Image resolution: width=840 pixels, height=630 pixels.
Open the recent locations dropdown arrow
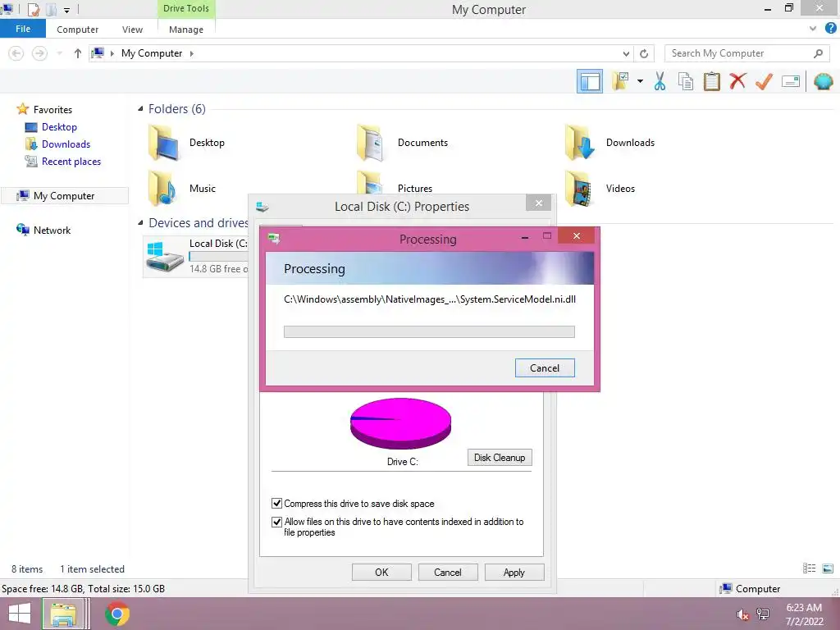pyautogui.click(x=59, y=53)
